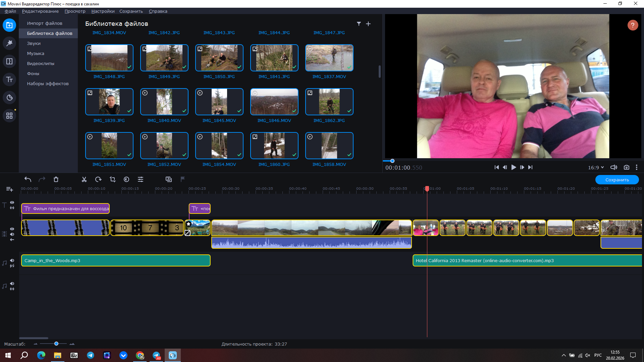This screenshot has width=644, height=362.
Task: Take a snapshot with camera icon
Action: coord(626,167)
